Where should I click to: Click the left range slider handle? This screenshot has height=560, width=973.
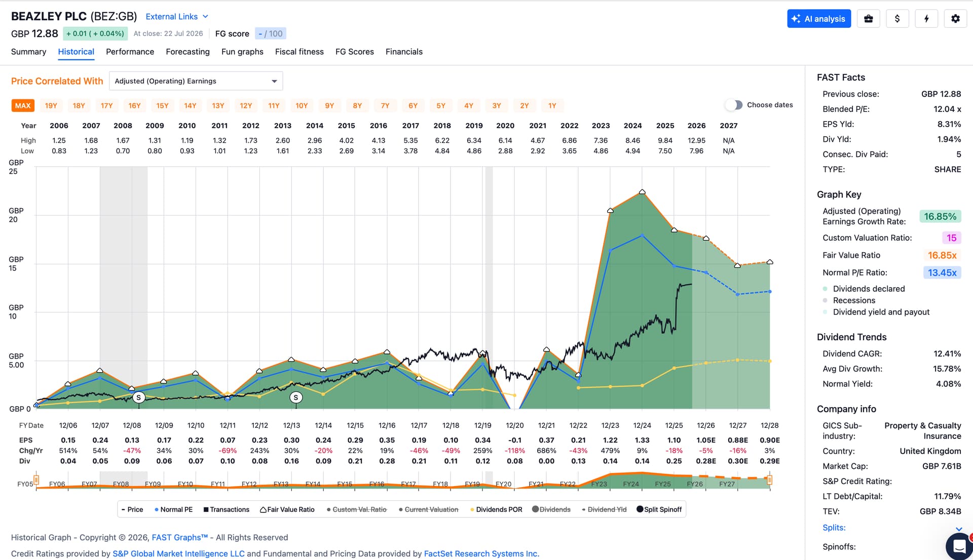click(36, 479)
